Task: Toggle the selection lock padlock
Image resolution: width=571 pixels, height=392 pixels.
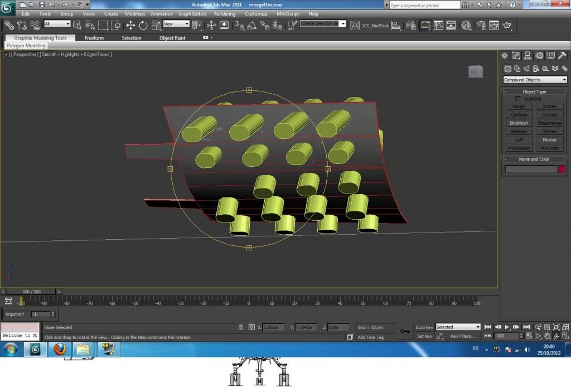Action: (x=241, y=327)
